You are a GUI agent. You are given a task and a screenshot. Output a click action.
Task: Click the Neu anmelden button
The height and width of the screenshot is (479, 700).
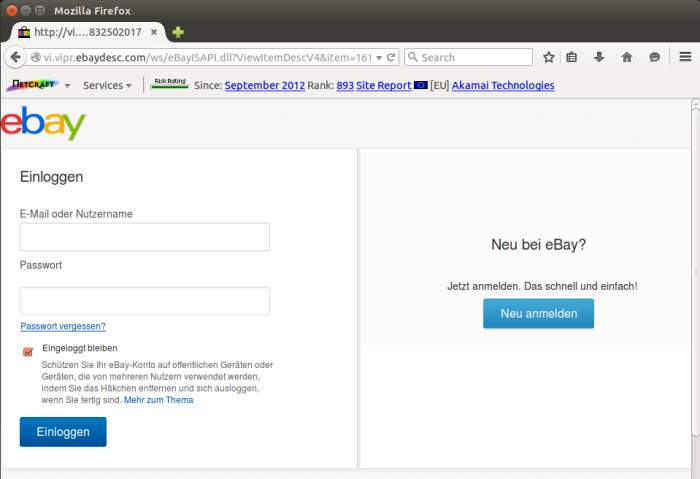(x=538, y=313)
